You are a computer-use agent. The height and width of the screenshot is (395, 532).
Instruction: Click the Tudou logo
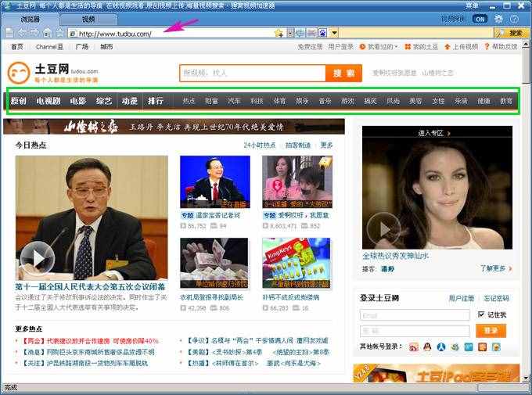point(52,74)
